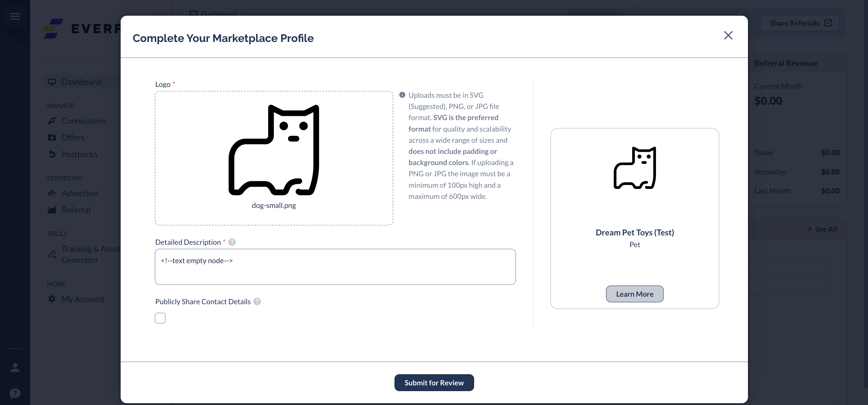The width and height of the screenshot is (868, 405).
Task: Click the Postbacks return arrow icon
Action: [x=52, y=154]
